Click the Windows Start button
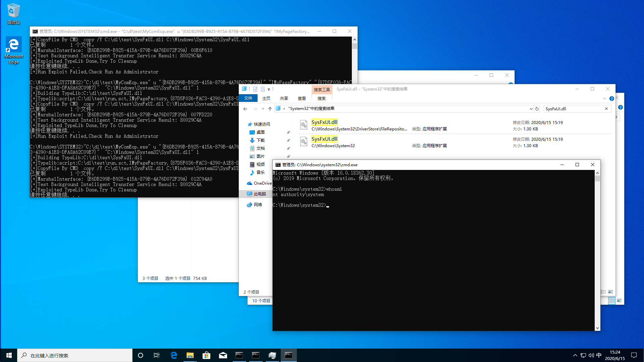This screenshot has height=362, width=644. pos(9,355)
